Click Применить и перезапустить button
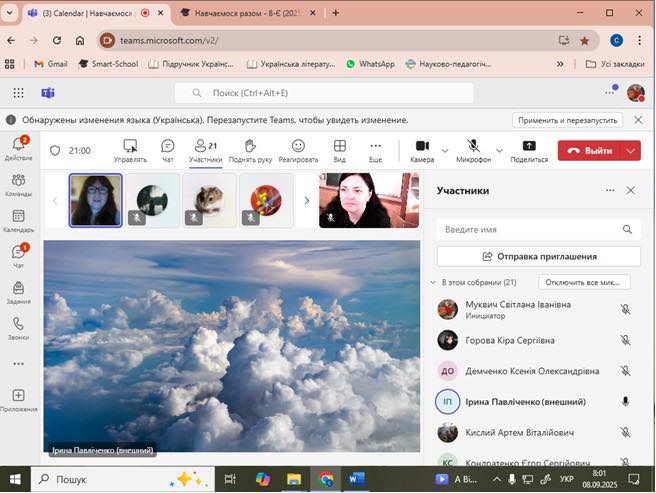656x493 pixels. tap(567, 120)
